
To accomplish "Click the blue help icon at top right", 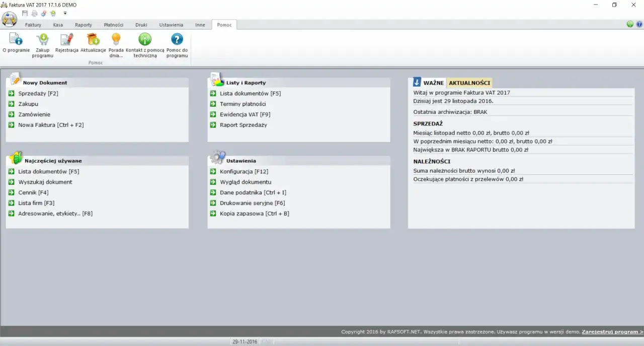I will pos(639,24).
